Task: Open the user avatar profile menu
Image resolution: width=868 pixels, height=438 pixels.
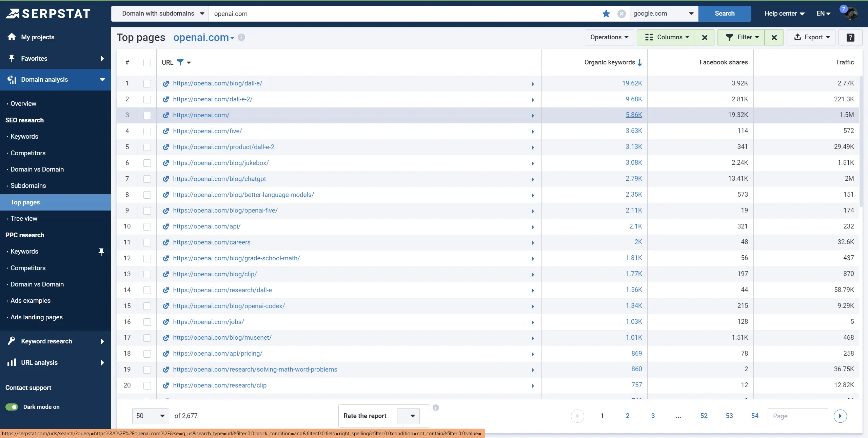Action: pos(851,14)
